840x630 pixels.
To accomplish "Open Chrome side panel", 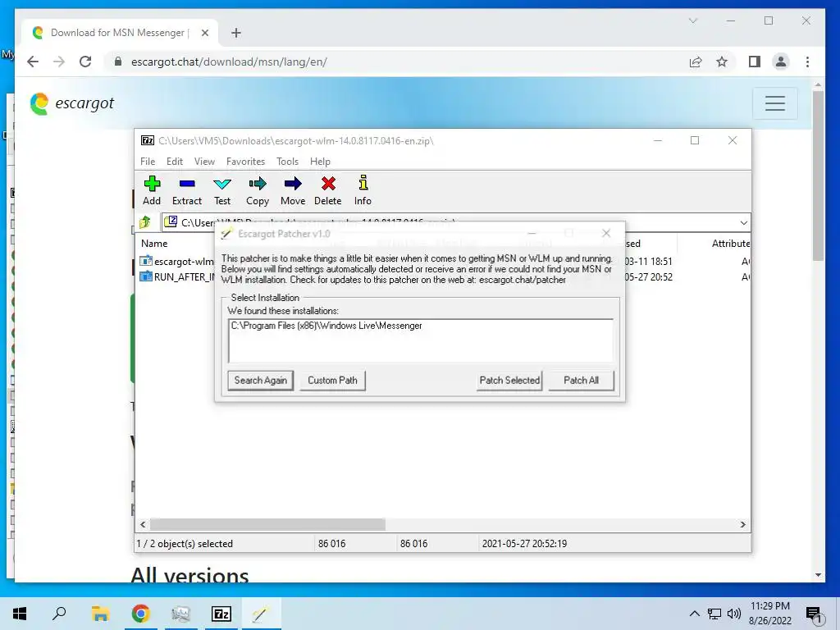I will point(755,62).
